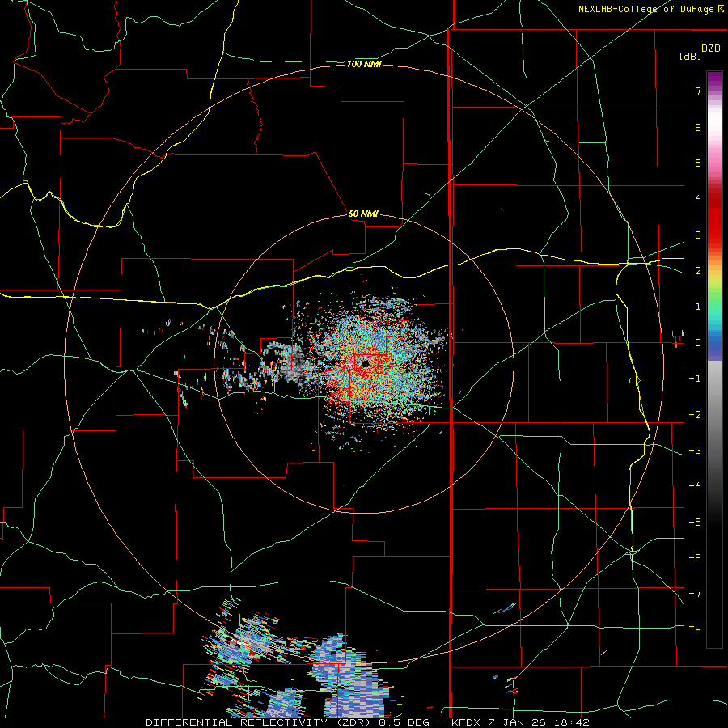Click the 3 dB legend value
The width and height of the screenshot is (728, 728).
[698, 235]
